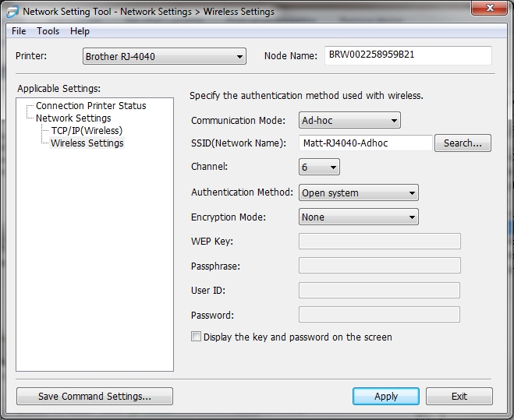
Task: Click the SSID network name field
Action: coord(365,143)
